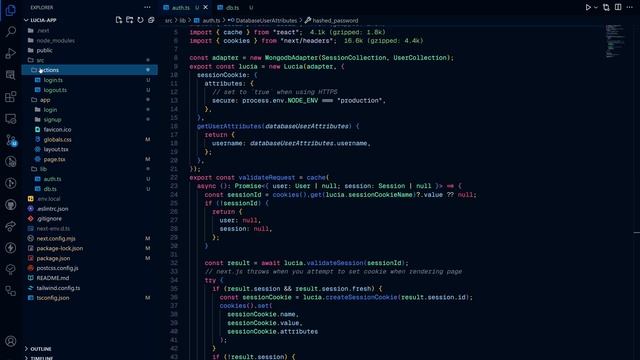Open the Accounts icon in activity bar
The height and width of the screenshot is (360, 640).
pos(11,341)
